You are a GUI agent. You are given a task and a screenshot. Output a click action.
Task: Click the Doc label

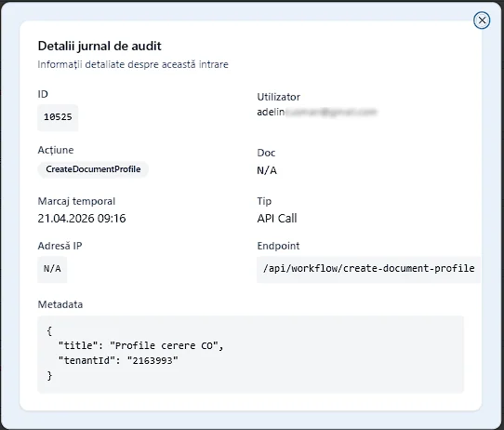point(266,153)
